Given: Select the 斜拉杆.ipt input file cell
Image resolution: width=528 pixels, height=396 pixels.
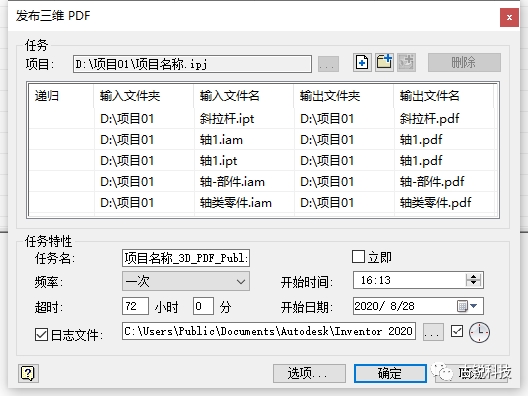Looking at the screenshot, I should 244,119.
